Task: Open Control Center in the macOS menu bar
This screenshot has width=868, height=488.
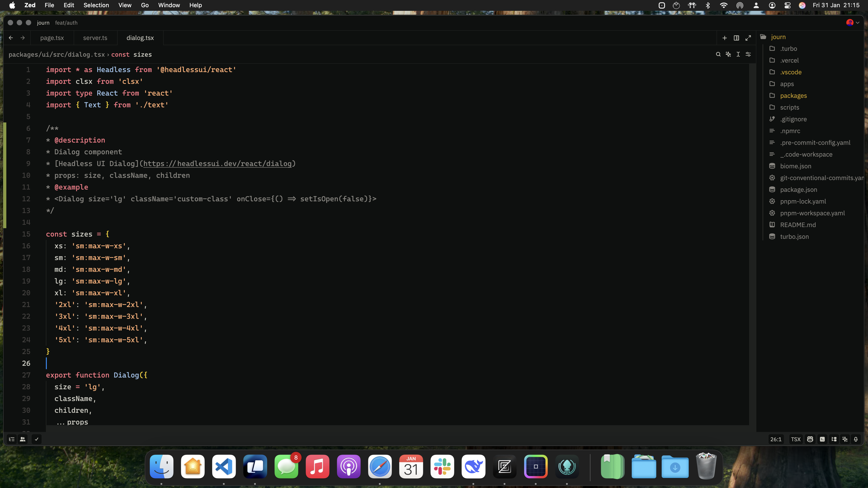Action: pos(788,5)
